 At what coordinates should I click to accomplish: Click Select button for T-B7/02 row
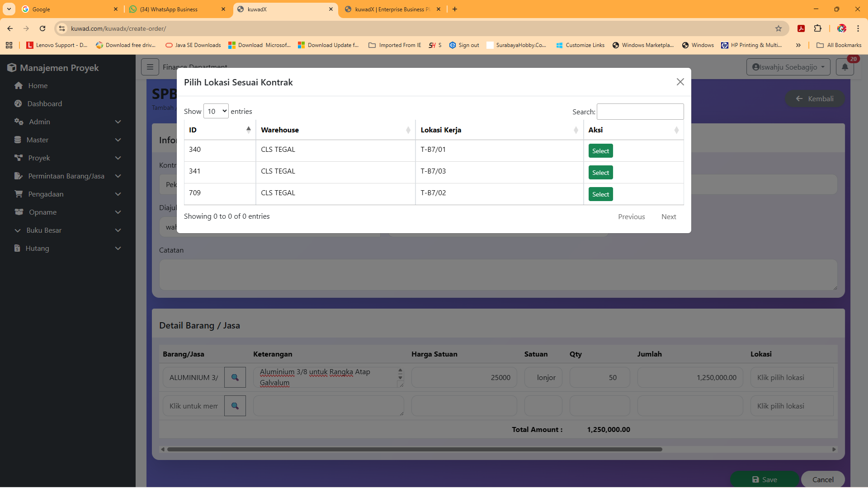click(x=600, y=194)
